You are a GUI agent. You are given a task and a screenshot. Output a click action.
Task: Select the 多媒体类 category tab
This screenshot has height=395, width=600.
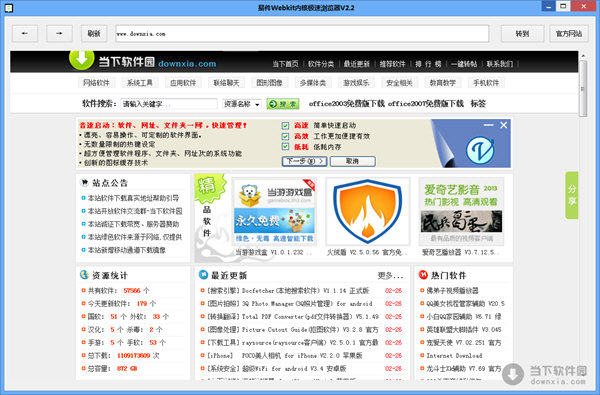click(313, 83)
